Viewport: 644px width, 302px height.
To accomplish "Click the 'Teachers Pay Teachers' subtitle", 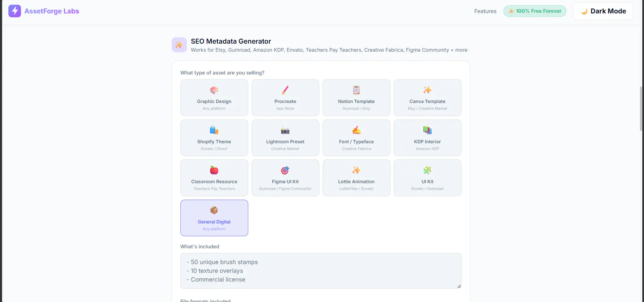I will (x=214, y=189).
